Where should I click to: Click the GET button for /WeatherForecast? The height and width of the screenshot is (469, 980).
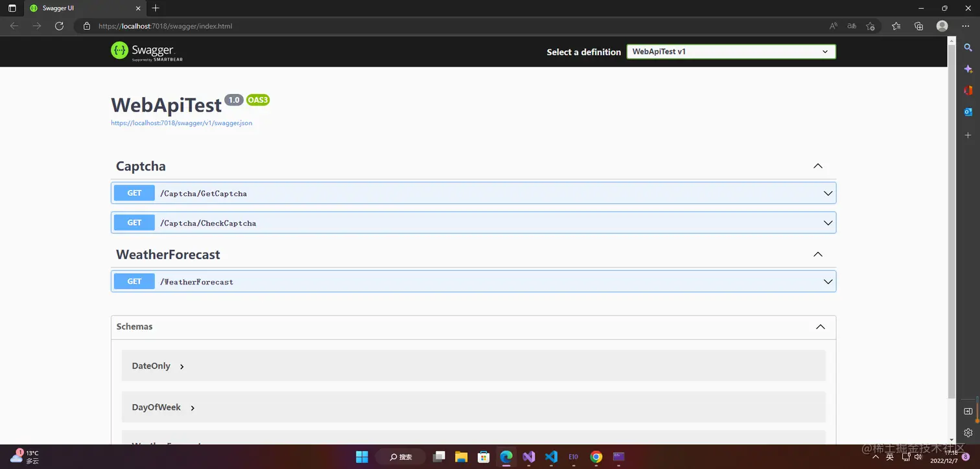tap(134, 282)
